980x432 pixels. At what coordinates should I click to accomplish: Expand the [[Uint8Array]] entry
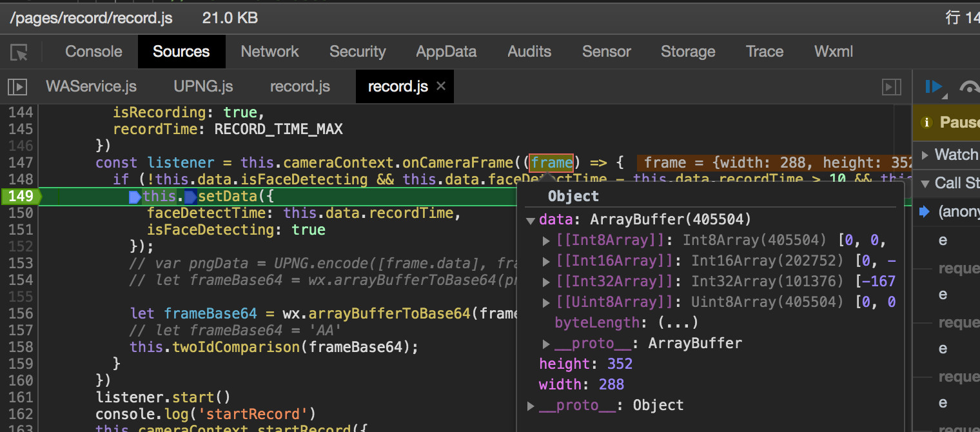coord(547,302)
